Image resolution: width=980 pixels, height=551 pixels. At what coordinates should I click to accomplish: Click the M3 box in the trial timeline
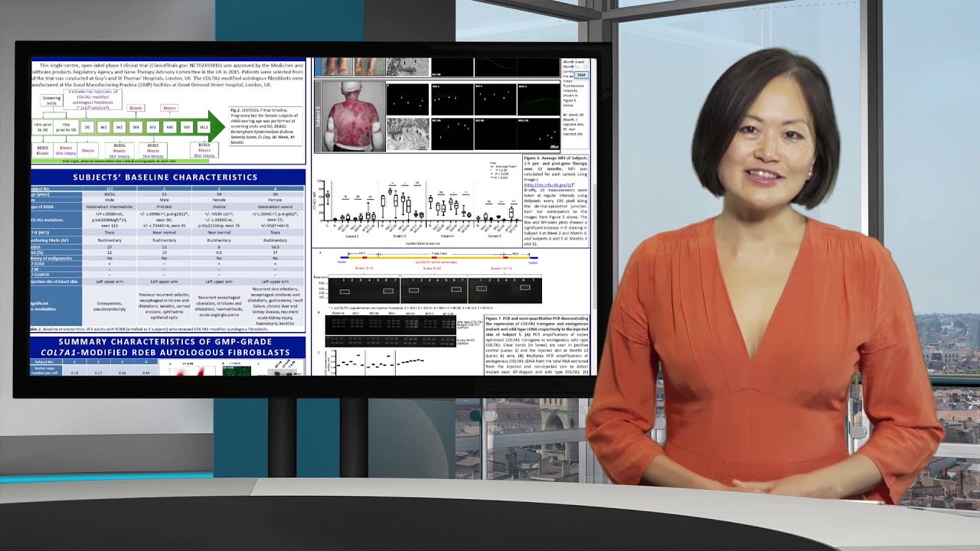click(x=153, y=127)
